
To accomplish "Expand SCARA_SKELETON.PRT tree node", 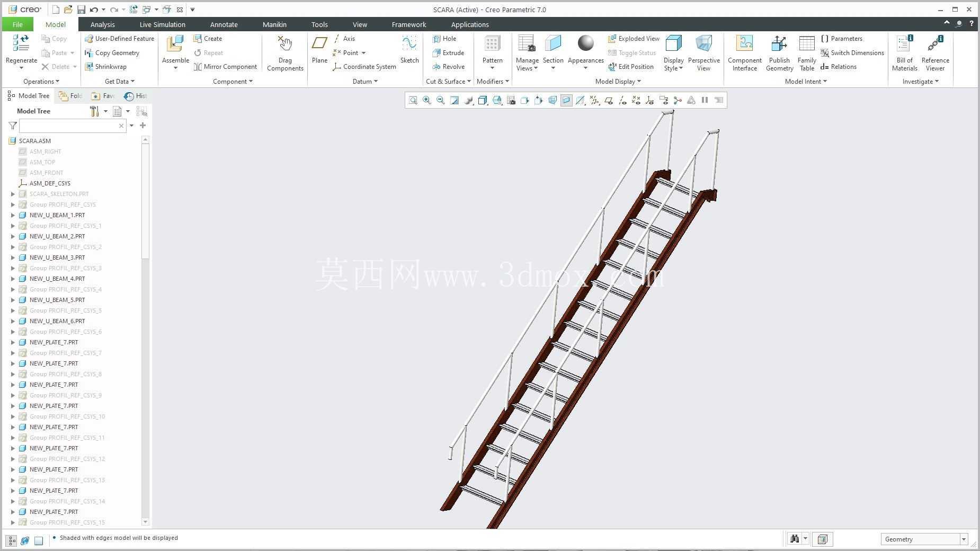I will click(13, 194).
